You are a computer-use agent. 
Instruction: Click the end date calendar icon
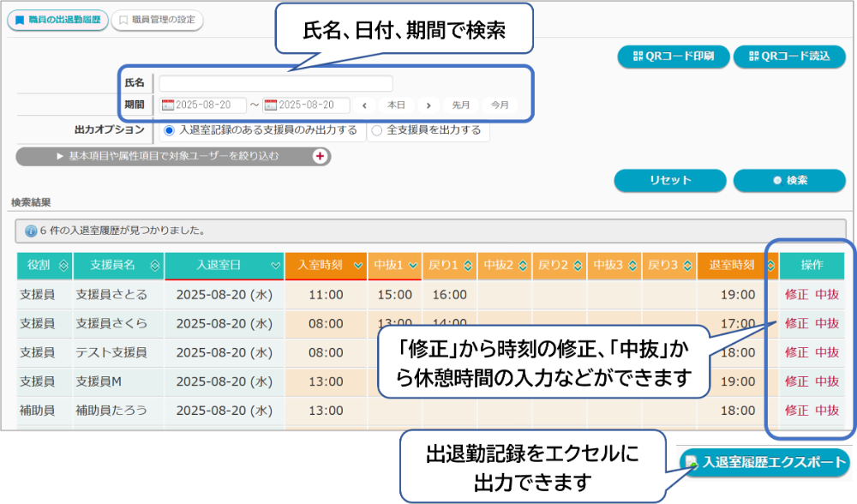271,105
